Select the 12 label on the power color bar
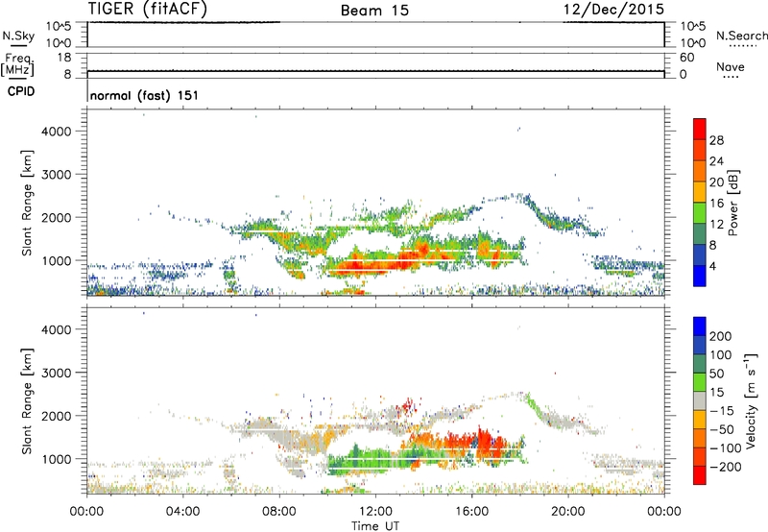This screenshot has width=768, height=532. [716, 225]
